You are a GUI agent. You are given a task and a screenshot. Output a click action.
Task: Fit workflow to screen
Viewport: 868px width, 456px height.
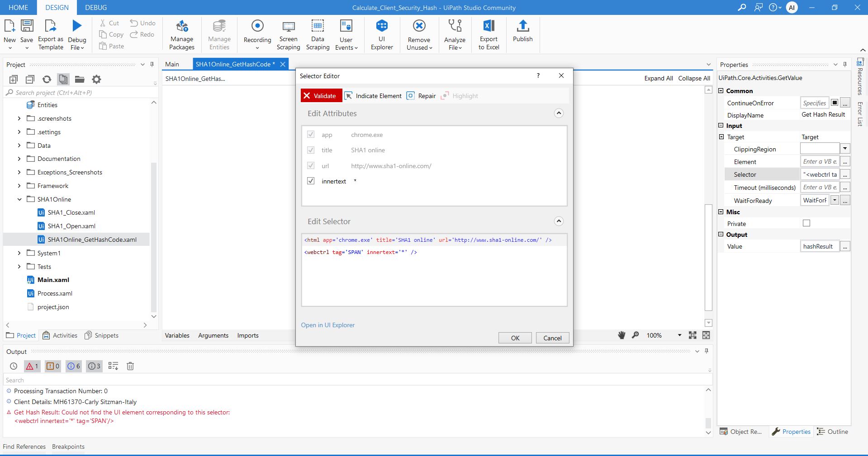(693, 335)
